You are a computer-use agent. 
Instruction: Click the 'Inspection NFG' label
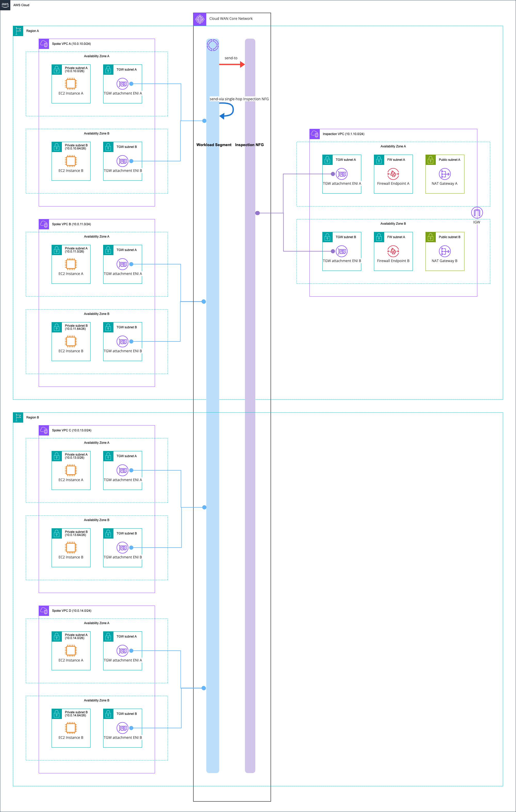tap(249, 145)
